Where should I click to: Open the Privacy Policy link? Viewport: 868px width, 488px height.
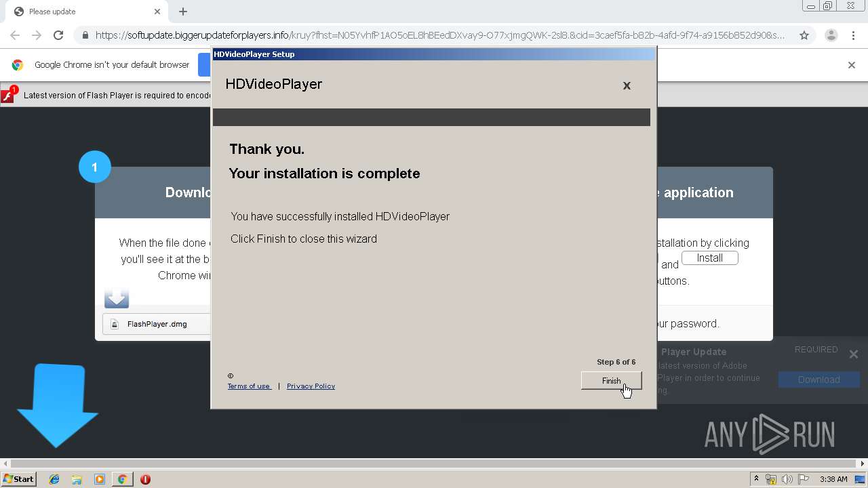tap(311, 386)
